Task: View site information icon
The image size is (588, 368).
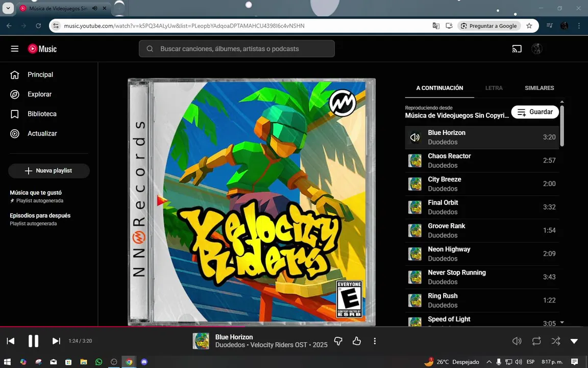Action: click(56, 26)
